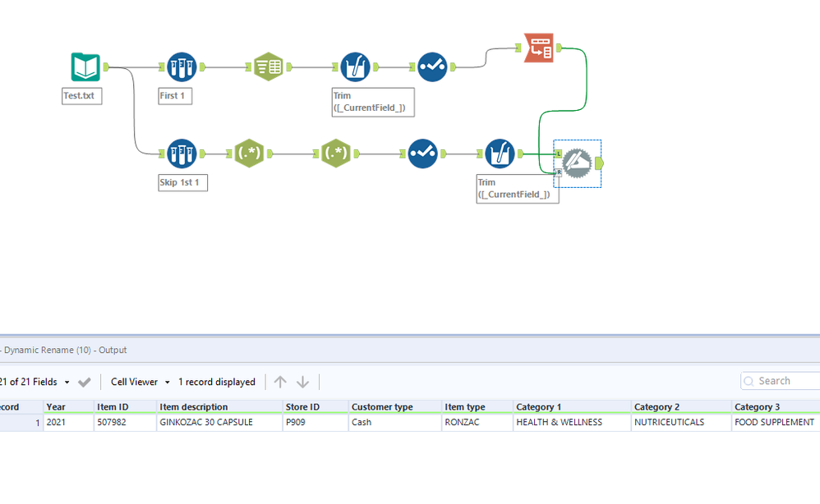Click the Item ID column header

click(125, 407)
